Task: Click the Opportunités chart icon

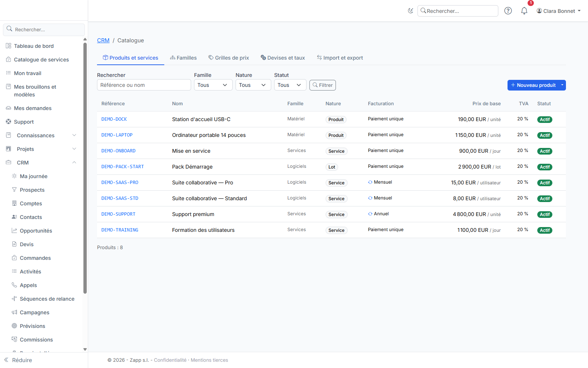Action: tap(14, 230)
